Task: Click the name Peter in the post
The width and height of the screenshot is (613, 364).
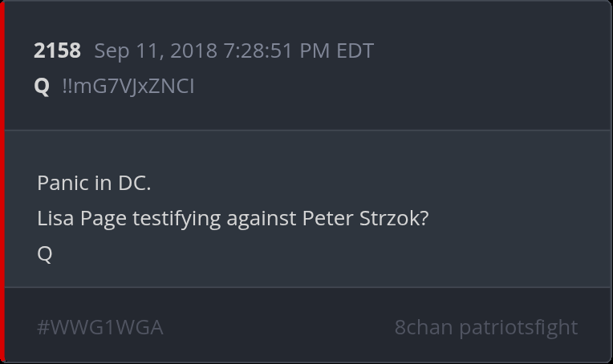Action: pyautogui.click(x=325, y=218)
